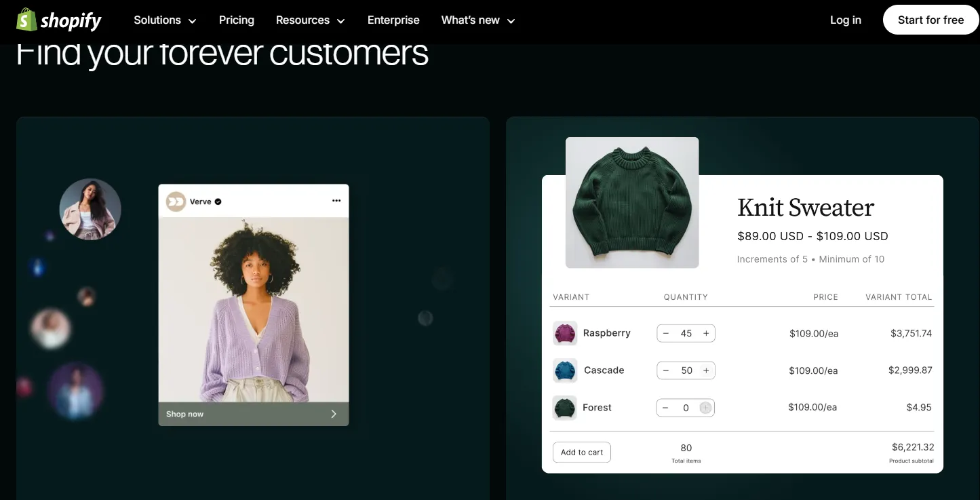
Task: Click the Add to cart button
Action: tap(581, 452)
